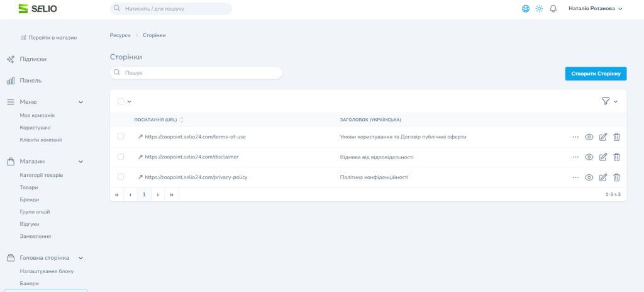Screen dimensions: 644x292
Task: Tick the disclaimer row checkbox
Action: (x=121, y=157)
